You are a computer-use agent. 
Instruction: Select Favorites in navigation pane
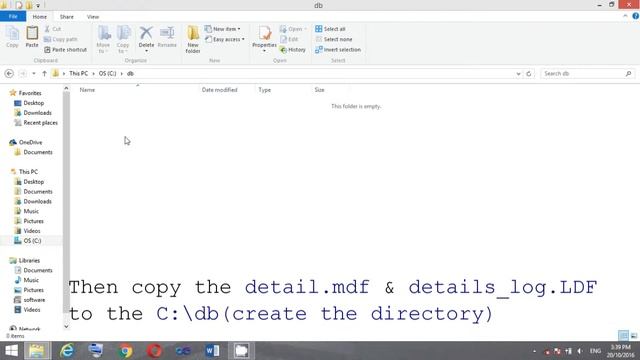(30, 93)
